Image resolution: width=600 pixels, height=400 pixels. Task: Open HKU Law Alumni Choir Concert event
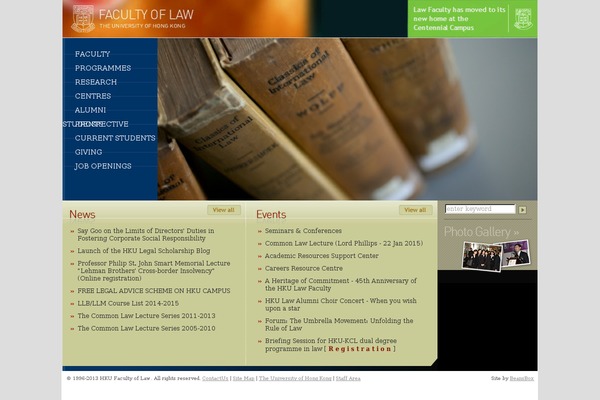pyautogui.click(x=341, y=305)
